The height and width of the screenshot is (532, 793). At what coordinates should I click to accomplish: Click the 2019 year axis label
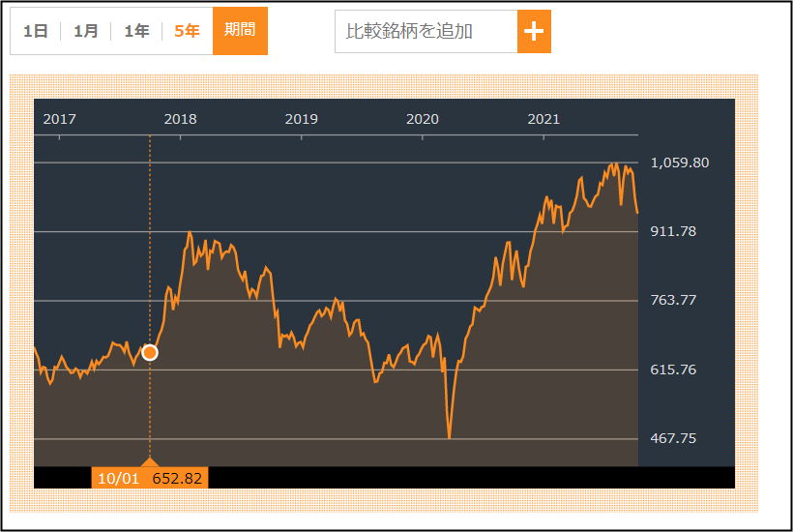click(302, 119)
